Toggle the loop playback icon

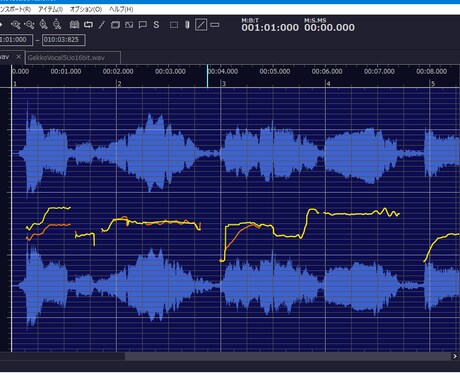tap(88, 25)
